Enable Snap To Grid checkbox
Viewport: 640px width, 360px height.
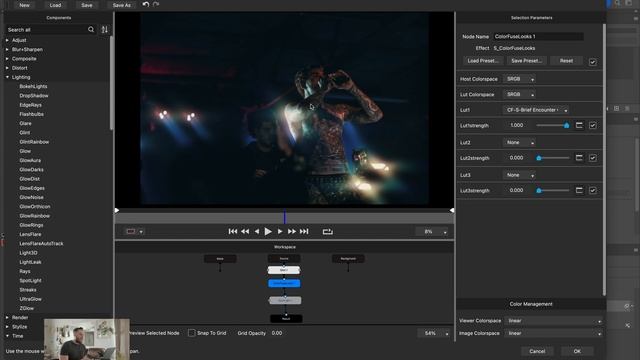coord(191,333)
